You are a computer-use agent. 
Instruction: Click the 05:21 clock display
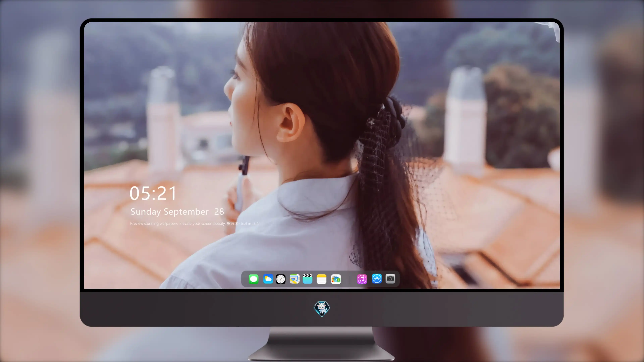(153, 193)
